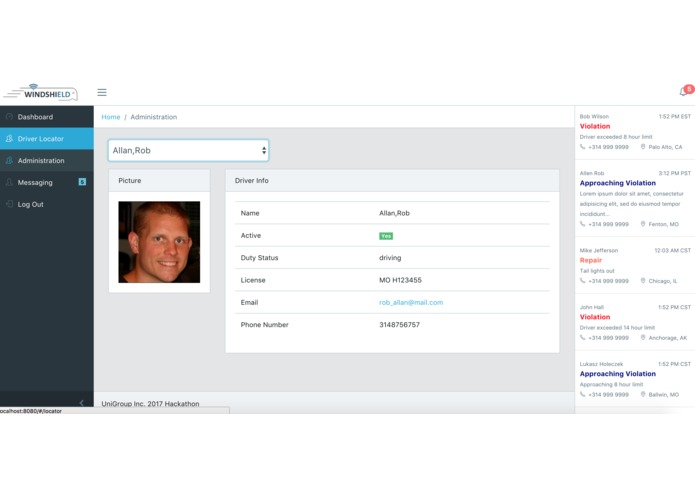This screenshot has height=494, width=695.
Task: Open the Allan,Rob driver dropdown
Action: (188, 151)
